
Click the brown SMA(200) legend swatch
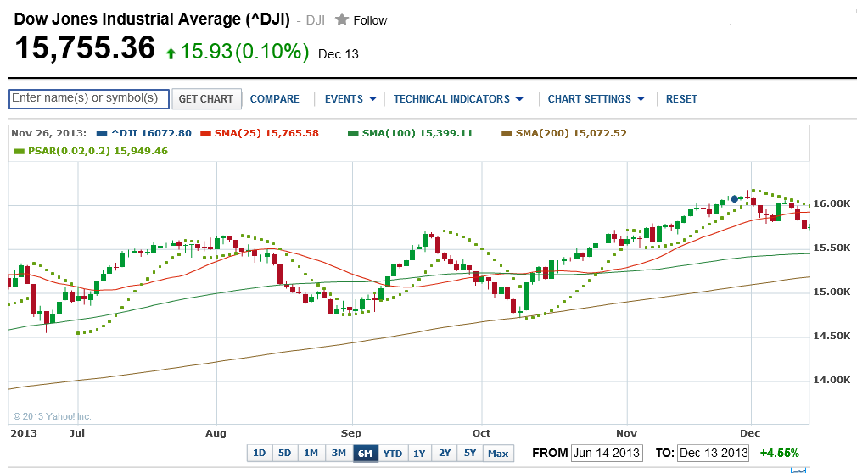[507, 133]
